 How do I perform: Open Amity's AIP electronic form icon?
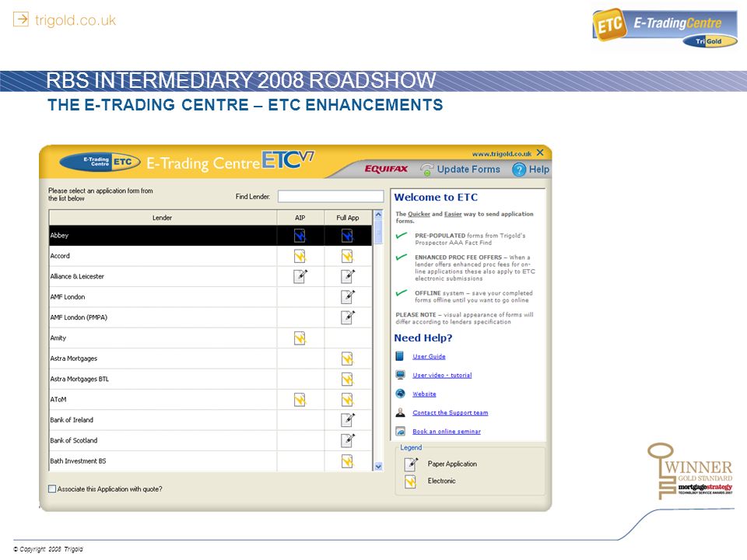[300, 338]
